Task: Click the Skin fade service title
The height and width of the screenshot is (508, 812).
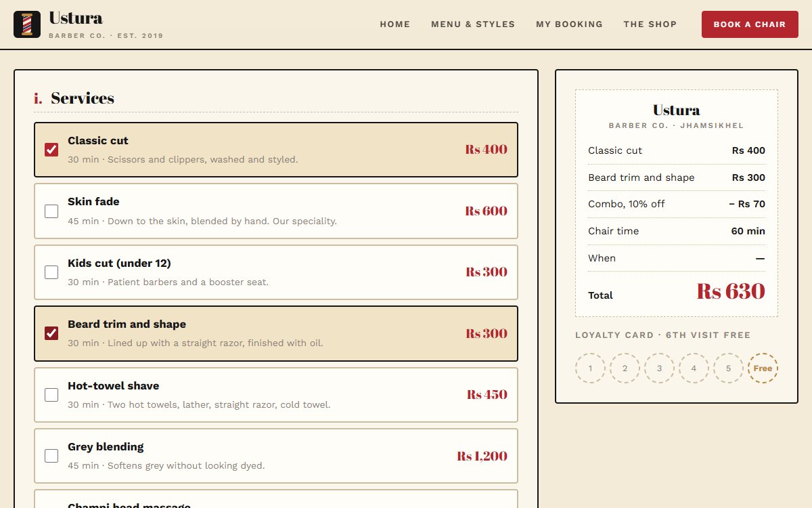Action: coord(93,202)
